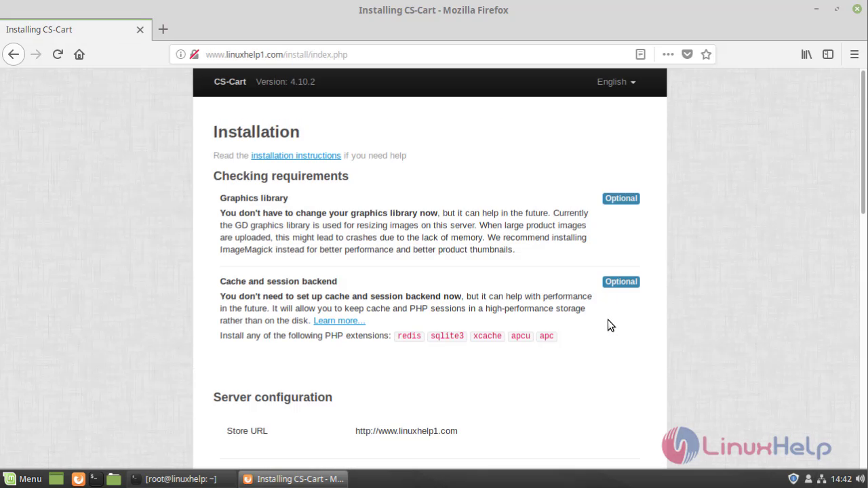The width and height of the screenshot is (868, 488).
Task: Reload the current page
Action: point(58,54)
